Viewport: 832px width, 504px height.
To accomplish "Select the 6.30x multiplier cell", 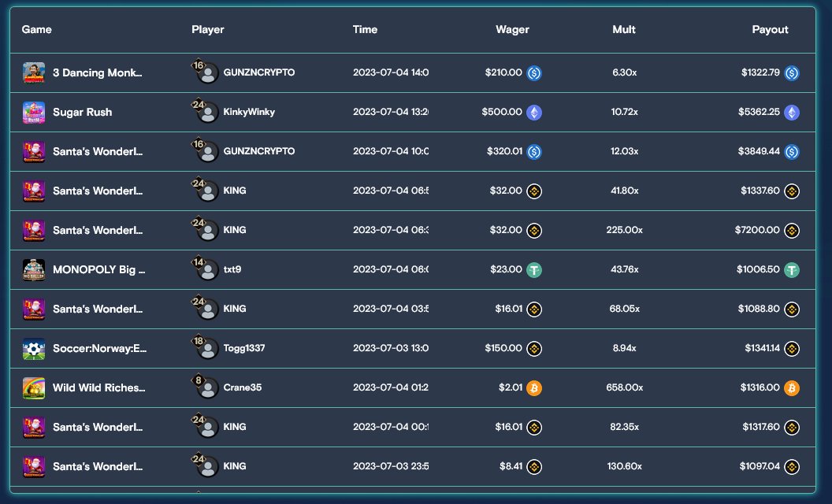I will [x=625, y=72].
